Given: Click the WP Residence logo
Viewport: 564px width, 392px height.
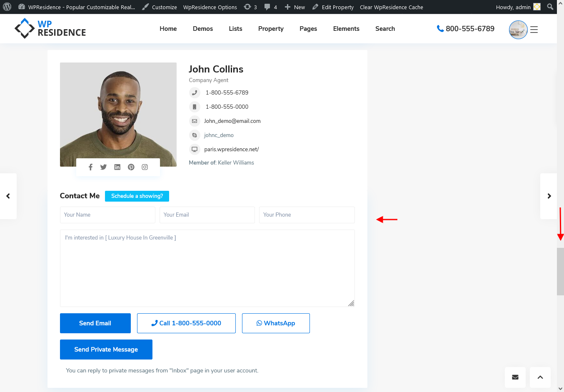Looking at the screenshot, I should coord(50,28).
